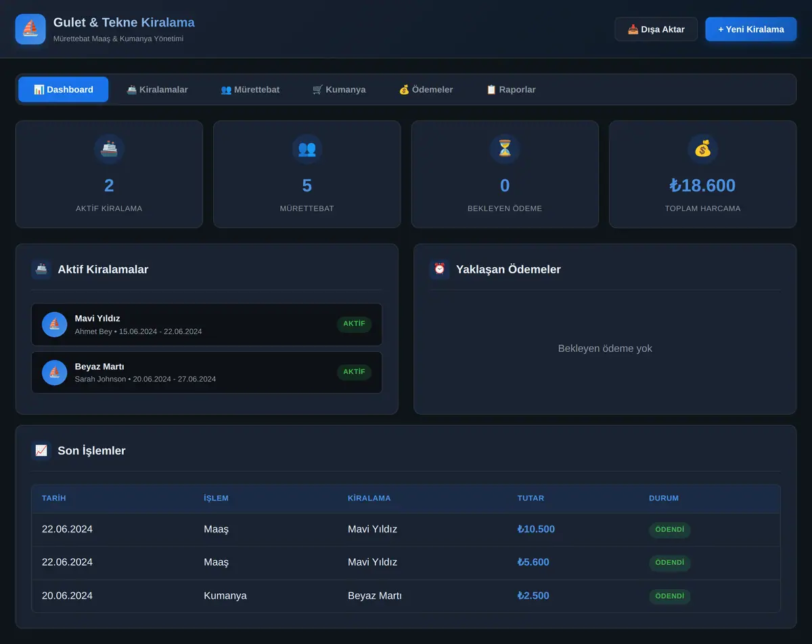Viewport: 812px width, 644px height.
Task: Click the ₺10.500 amount in the table
Action: pyautogui.click(x=536, y=530)
